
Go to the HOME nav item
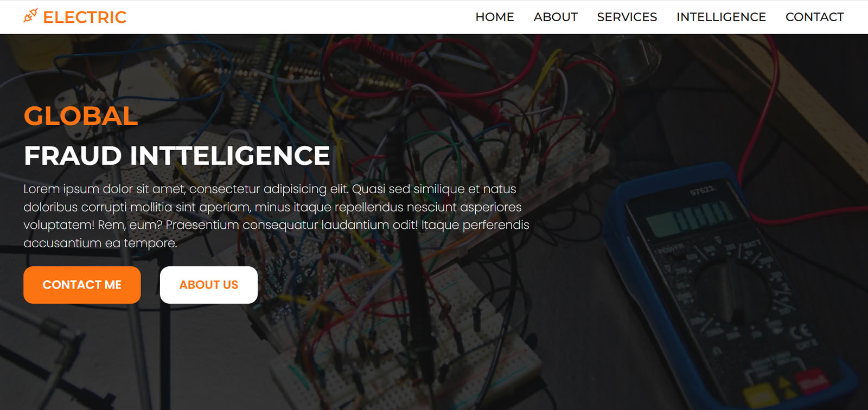pos(495,17)
